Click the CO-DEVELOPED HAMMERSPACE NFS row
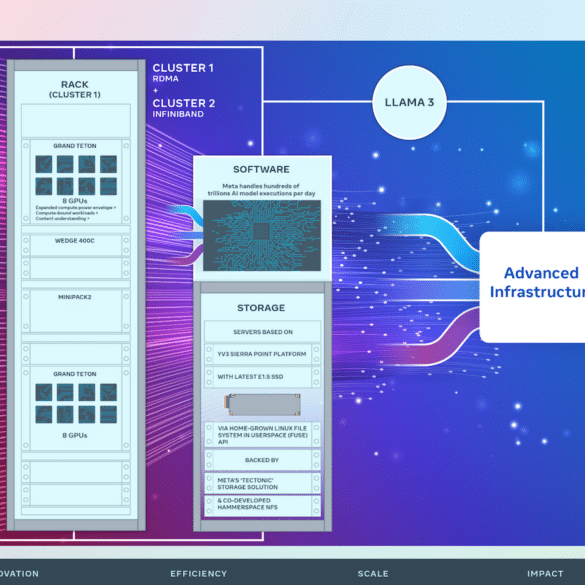 coord(262,506)
